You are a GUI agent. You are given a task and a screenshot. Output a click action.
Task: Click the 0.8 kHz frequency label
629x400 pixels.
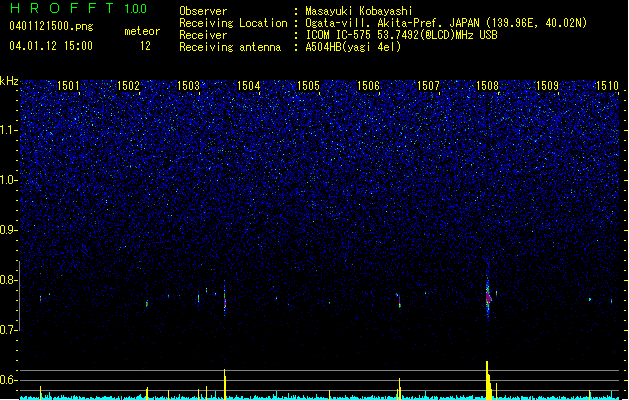tap(9, 280)
